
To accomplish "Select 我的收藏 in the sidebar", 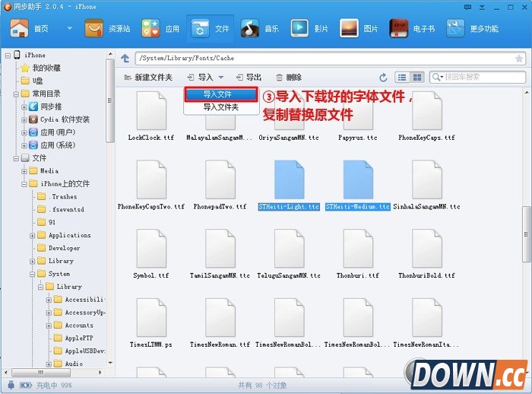I will click(46, 68).
